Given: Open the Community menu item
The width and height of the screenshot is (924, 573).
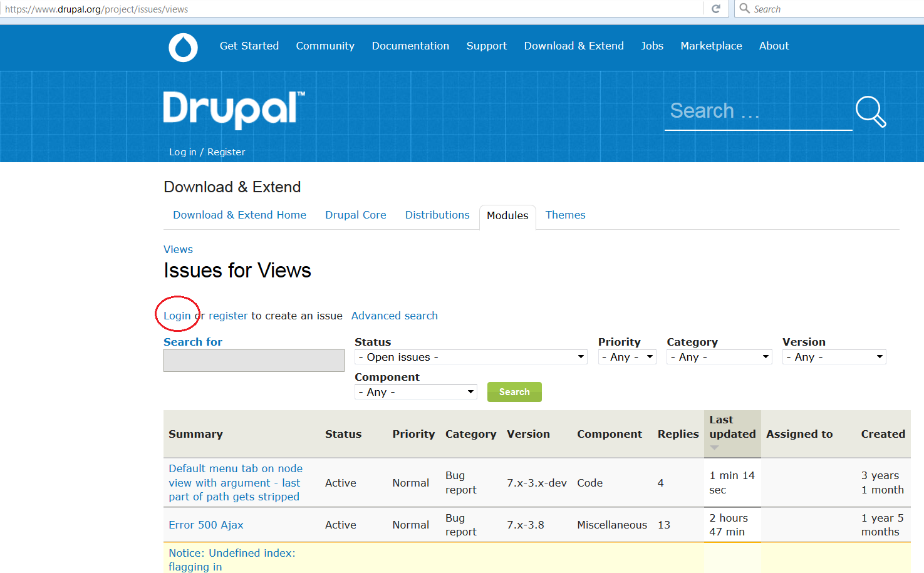Looking at the screenshot, I should (x=325, y=46).
